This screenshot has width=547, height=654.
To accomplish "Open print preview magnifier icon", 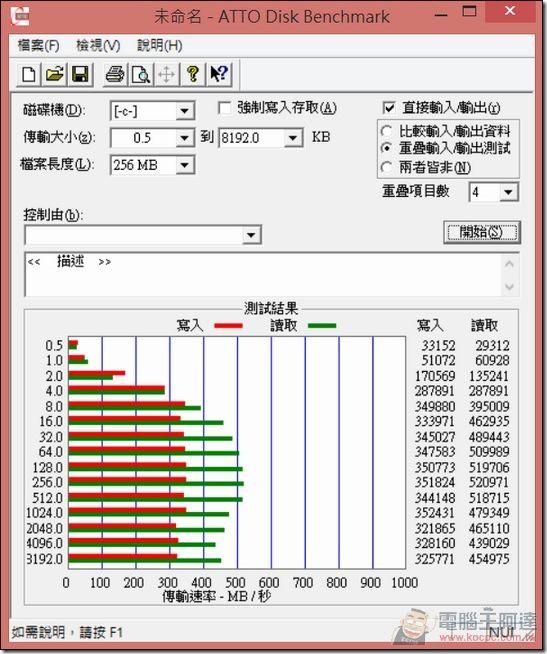I will (141, 75).
